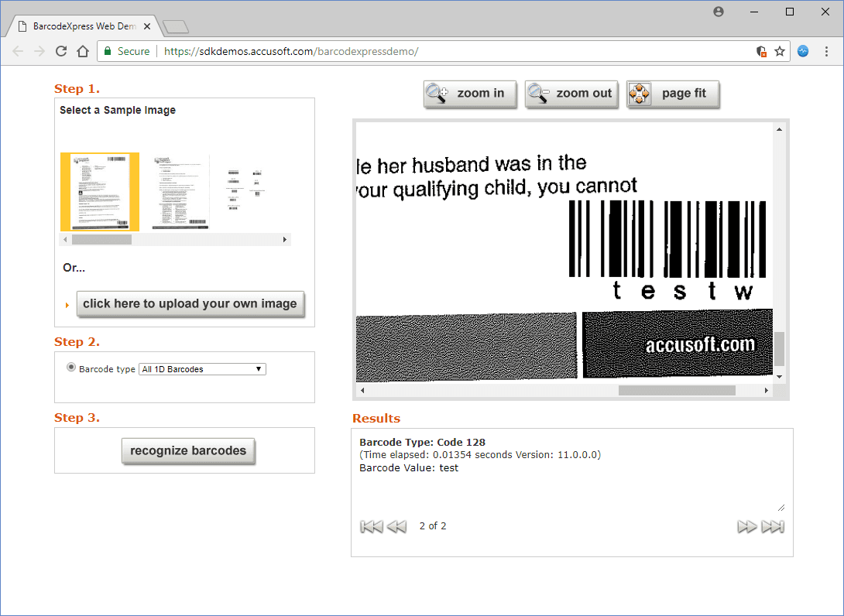Click sample image list right scroll arrow
The height and width of the screenshot is (616, 844).
(285, 239)
